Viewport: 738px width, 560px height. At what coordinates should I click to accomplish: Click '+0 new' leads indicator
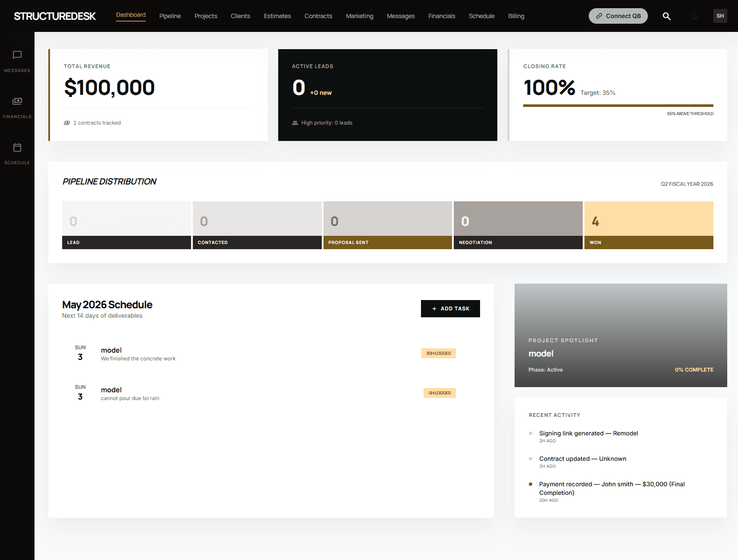click(x=321, y=93)
